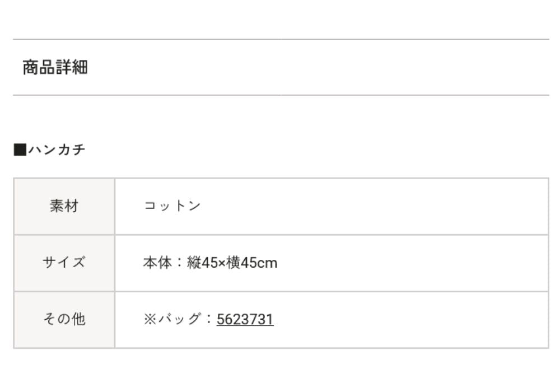Click empty area in the コットン row
560x392 pixels.
[375, 206]
